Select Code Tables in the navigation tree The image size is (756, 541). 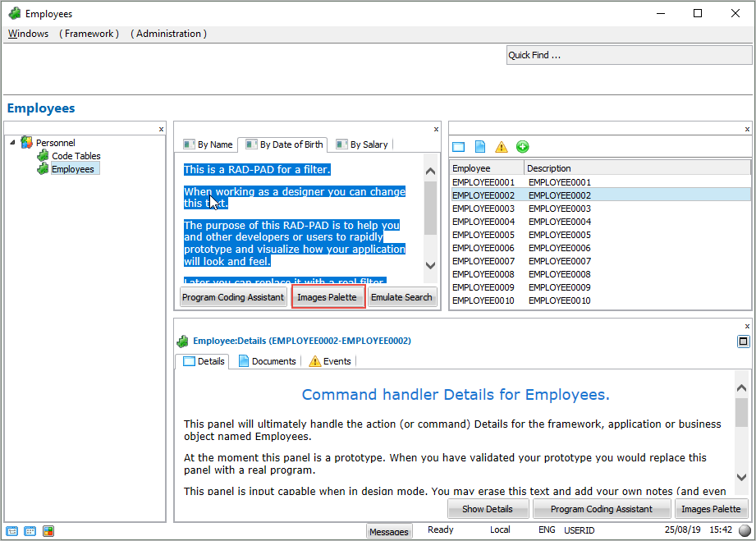pyautogui.click(x=76, y=156)
